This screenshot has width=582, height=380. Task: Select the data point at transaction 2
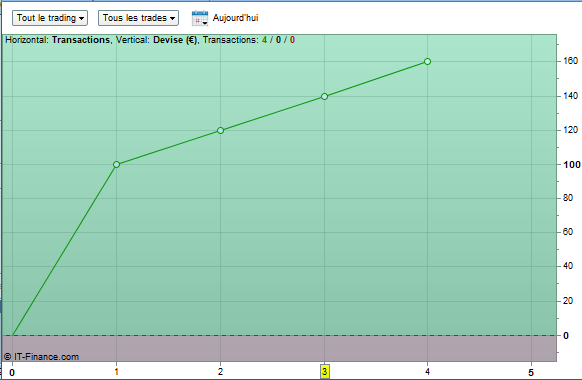click(x=220, y=130)
